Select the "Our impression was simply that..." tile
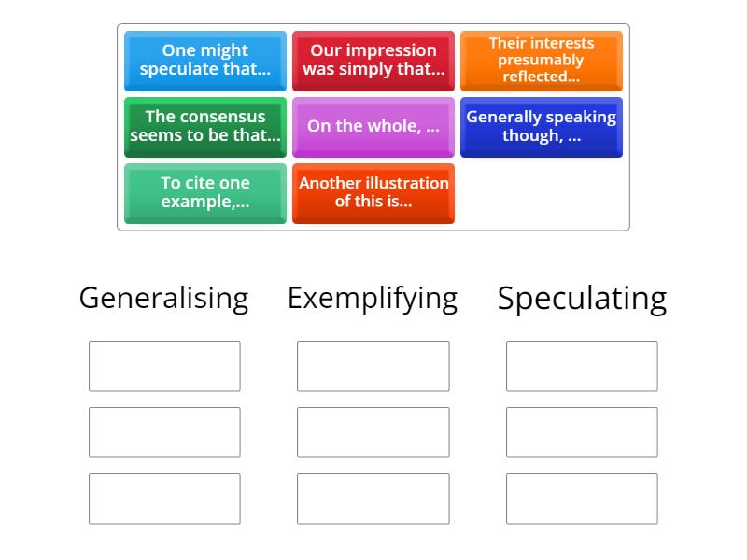 click(373, 60)
